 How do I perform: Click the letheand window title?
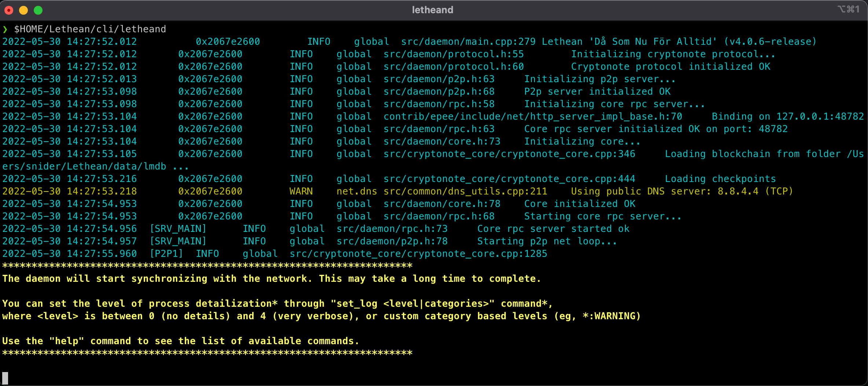(433, 10)
